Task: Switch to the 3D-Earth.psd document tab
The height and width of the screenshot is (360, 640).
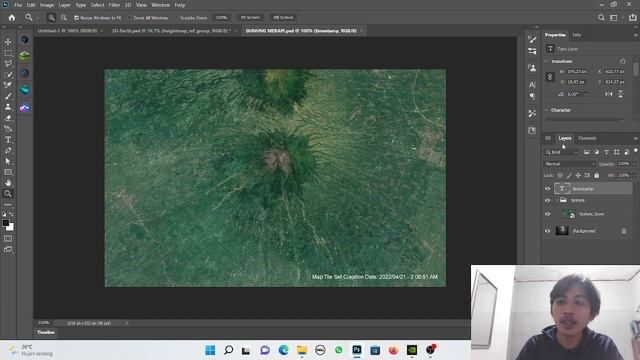Action: point(171,31)
